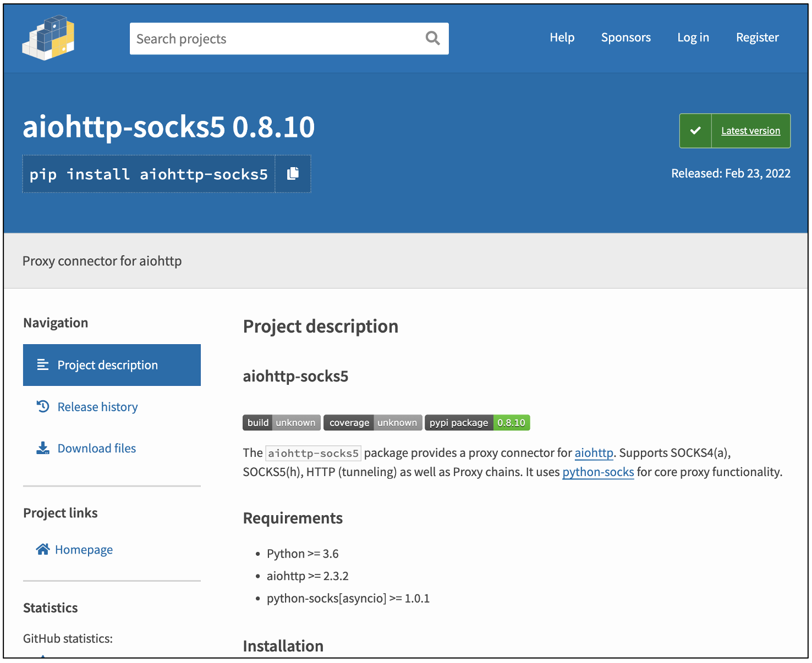The height and width of the screenshot is (663, 812).
Task: Go to the Log in page
Action: (693, 37)
